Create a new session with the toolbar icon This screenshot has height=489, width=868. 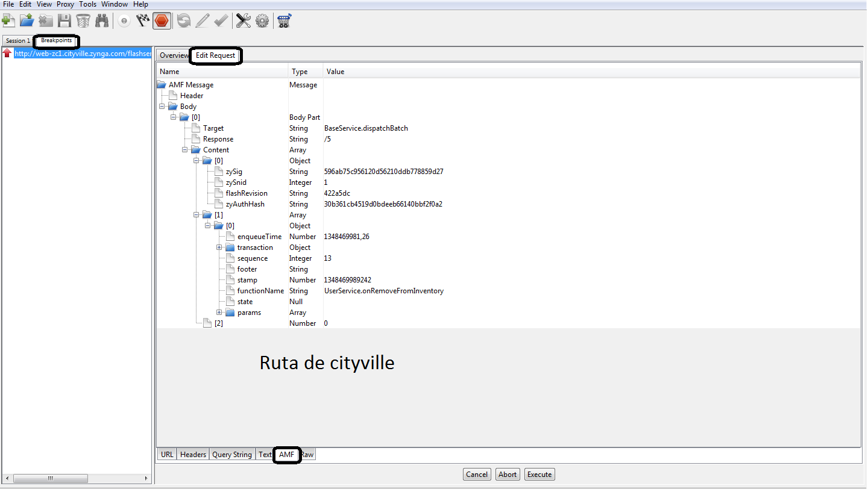8,21
